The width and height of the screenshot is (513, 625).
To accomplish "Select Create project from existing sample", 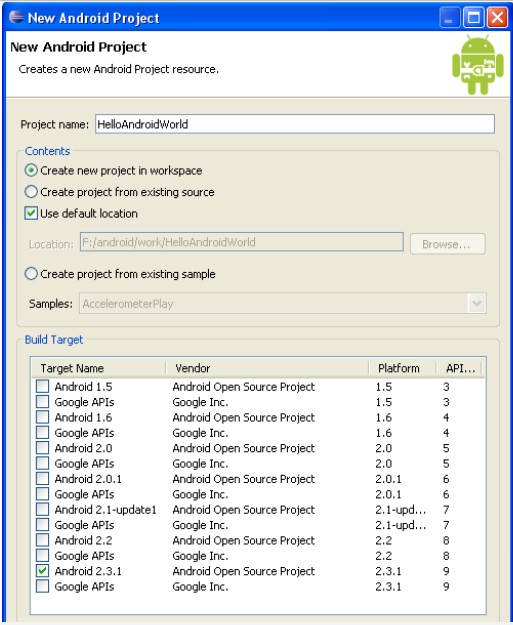I will pyautogui.click(x=31, y=274).
